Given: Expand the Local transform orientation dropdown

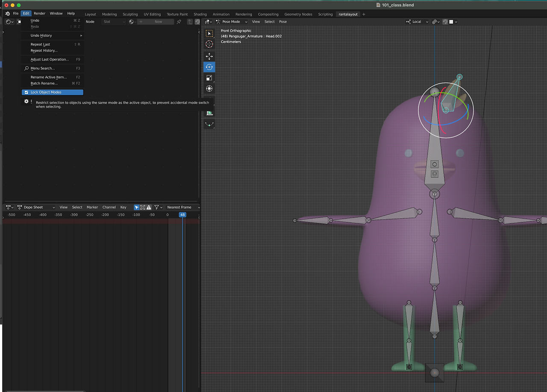Looking at the screenshot, I should (x=417, y=22).
